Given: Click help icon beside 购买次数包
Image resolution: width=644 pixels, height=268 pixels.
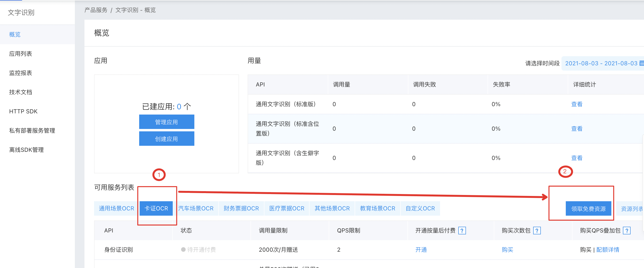Looking at the screenshot, I should [537, 231].
